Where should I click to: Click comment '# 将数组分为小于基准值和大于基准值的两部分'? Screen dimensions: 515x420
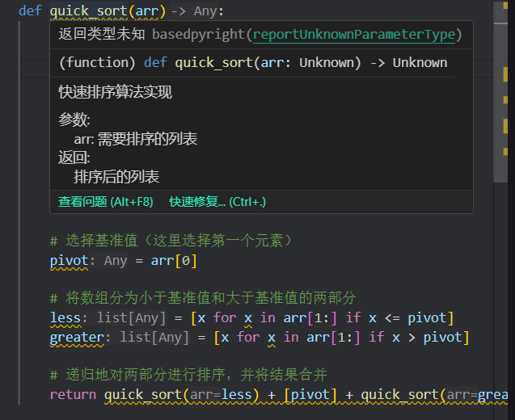coord(203,298)
